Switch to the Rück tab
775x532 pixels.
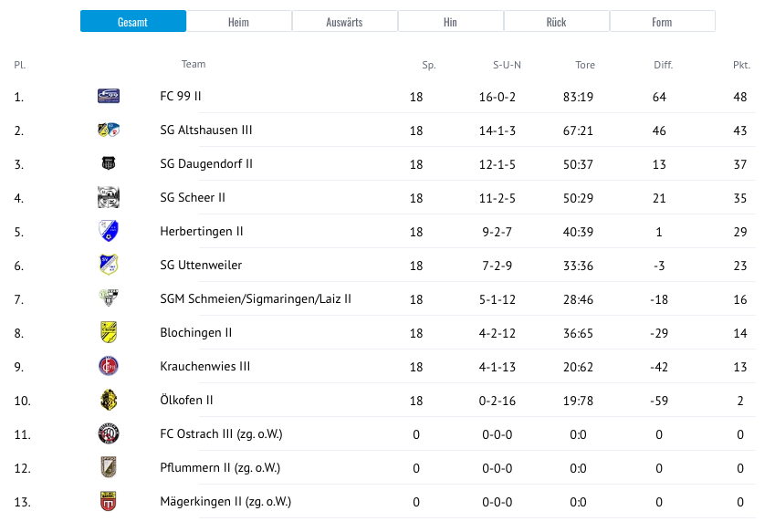556,20
